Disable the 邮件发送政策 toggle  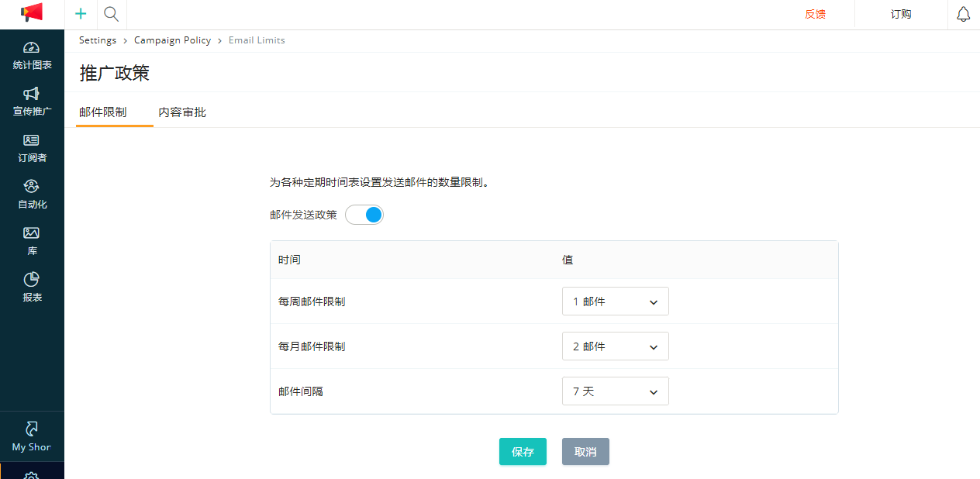pyautogui.click(x=364, y=215)
